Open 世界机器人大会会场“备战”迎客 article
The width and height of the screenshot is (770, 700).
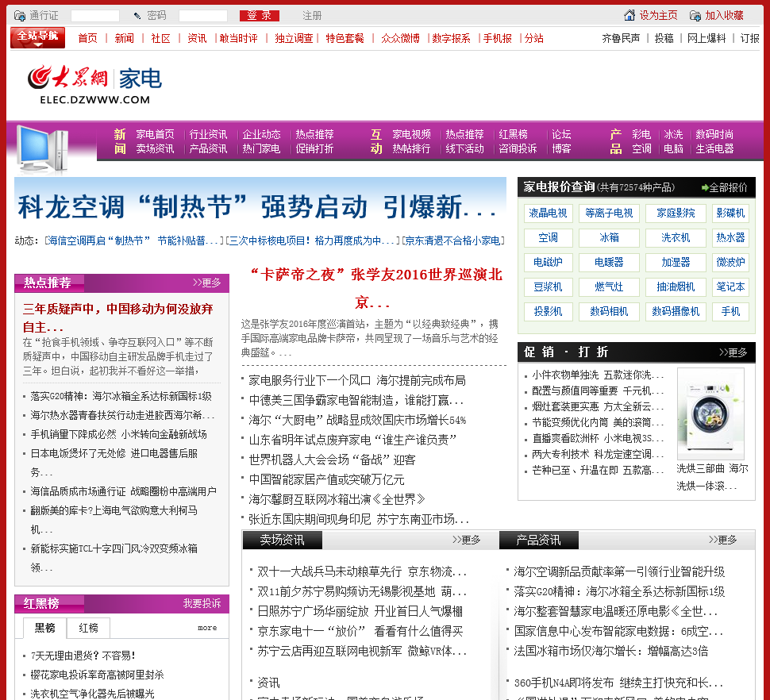(x=332, y=460)
